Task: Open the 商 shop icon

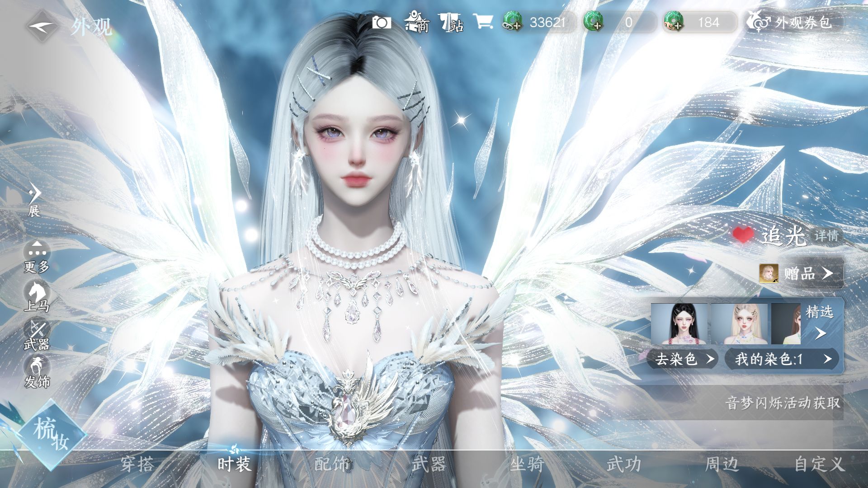Action: click(x=417, y=22)
